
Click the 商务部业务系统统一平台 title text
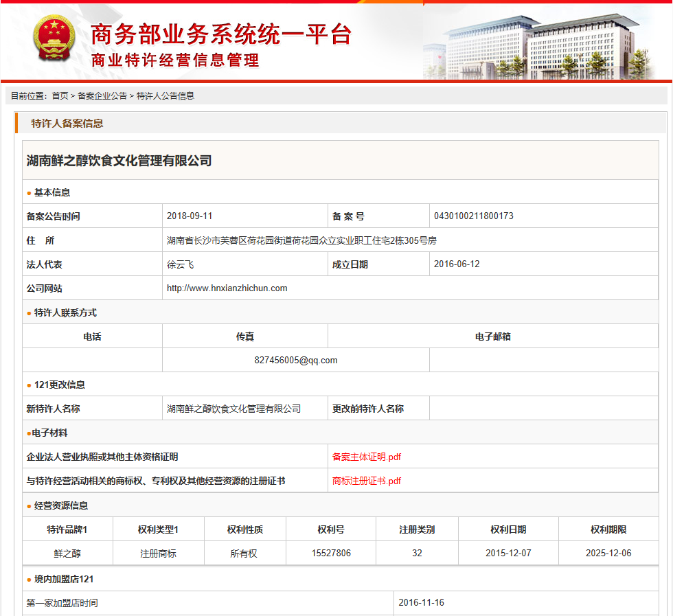tap(221, 33)
